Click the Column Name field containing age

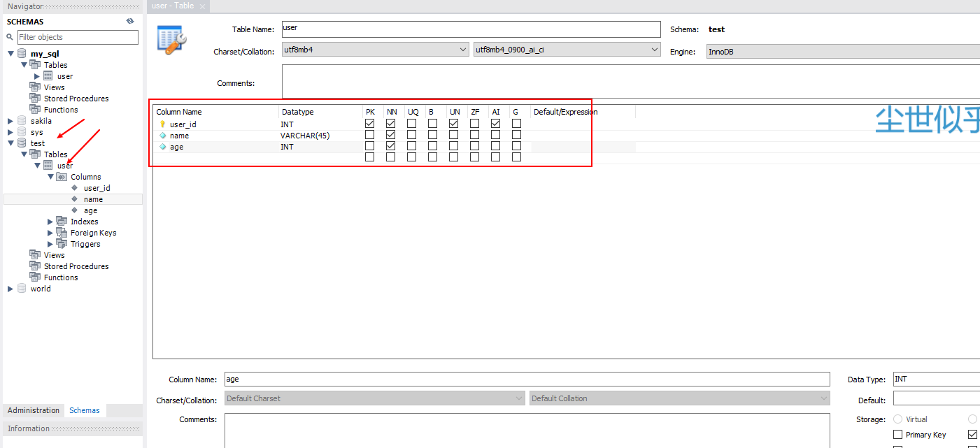[527, 379]
